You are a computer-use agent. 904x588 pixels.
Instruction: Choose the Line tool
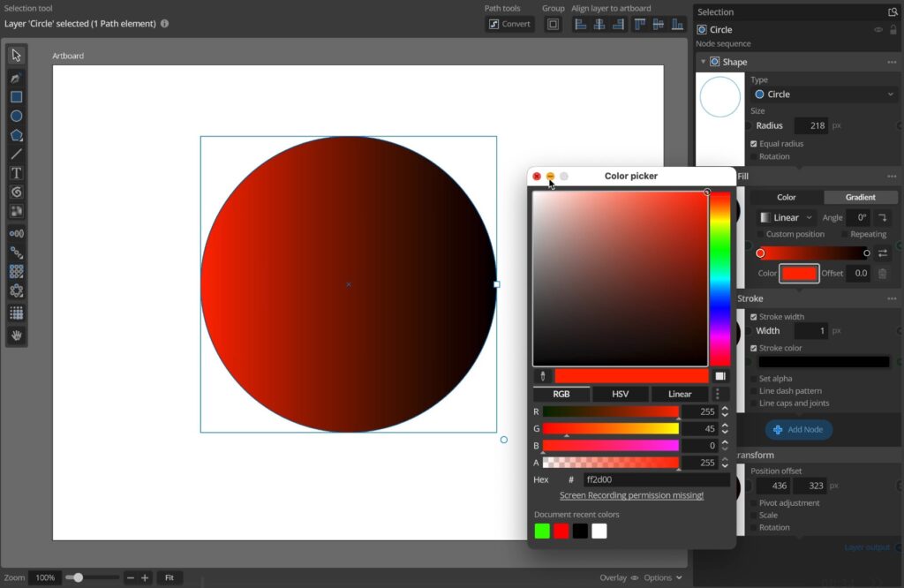click(x=16, y=155)
